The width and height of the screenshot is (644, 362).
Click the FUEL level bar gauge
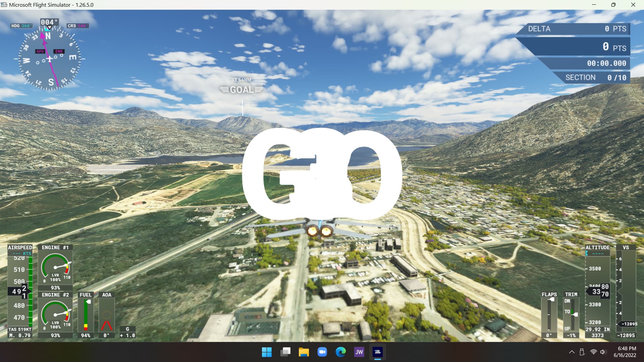(86, 315)
